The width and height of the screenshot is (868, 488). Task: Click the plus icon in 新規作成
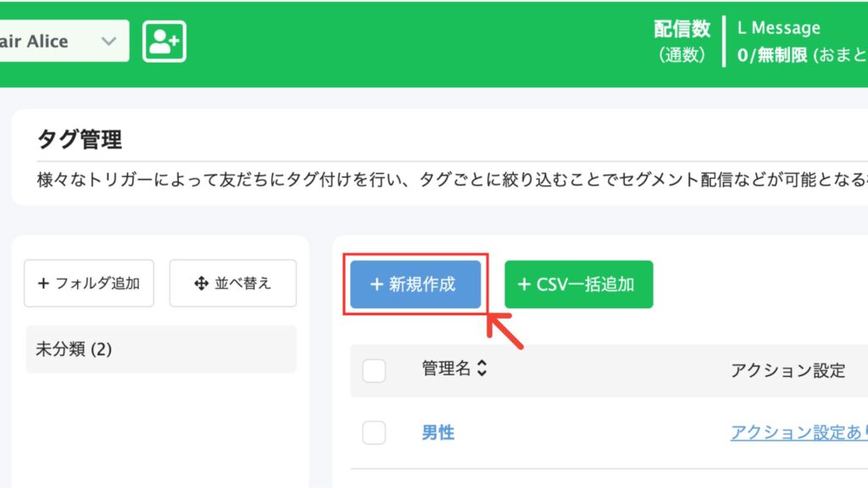(x=376, y=285)
